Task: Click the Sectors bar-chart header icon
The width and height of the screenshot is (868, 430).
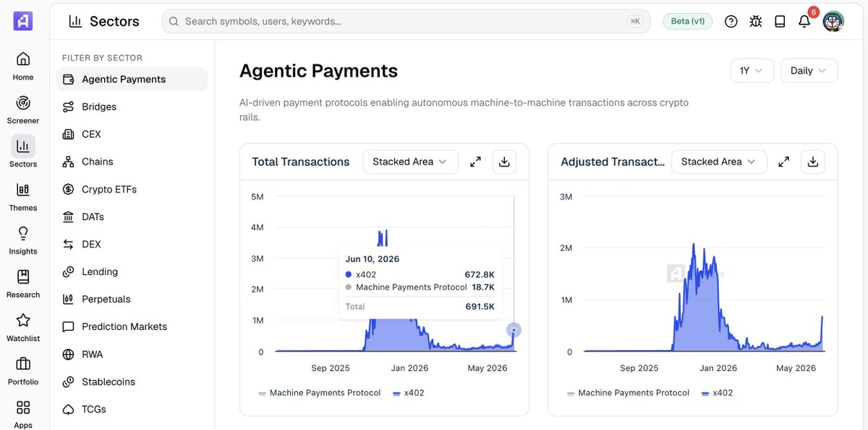Action: pos(75,21)
